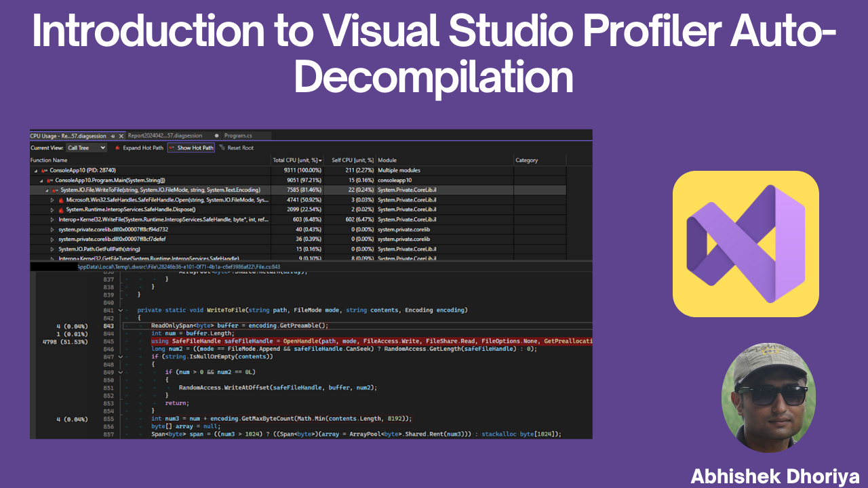This screenshot has width=868, height=488.
Task: Sort by the Self CPU column header
Action: (x=350, y=161)
